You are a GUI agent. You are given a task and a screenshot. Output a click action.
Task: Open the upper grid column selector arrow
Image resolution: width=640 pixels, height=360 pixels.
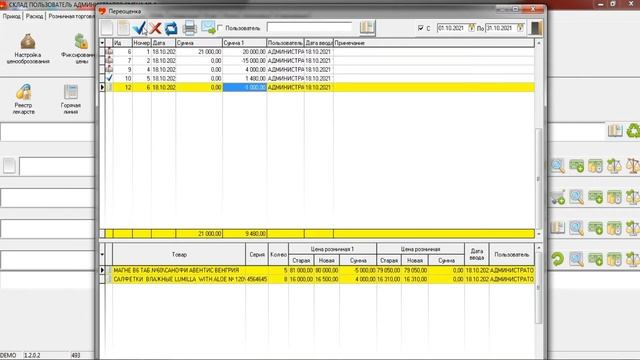[102, 42]
